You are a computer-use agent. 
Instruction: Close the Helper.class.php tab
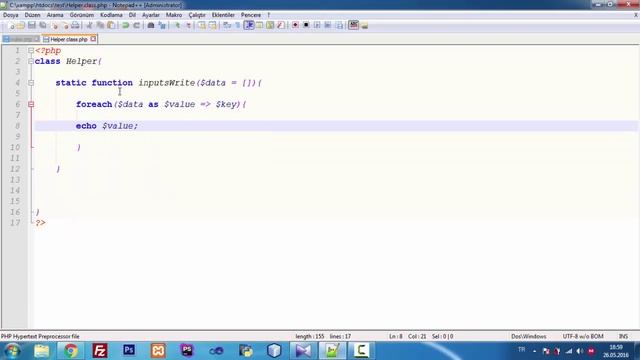click(93, 39)
